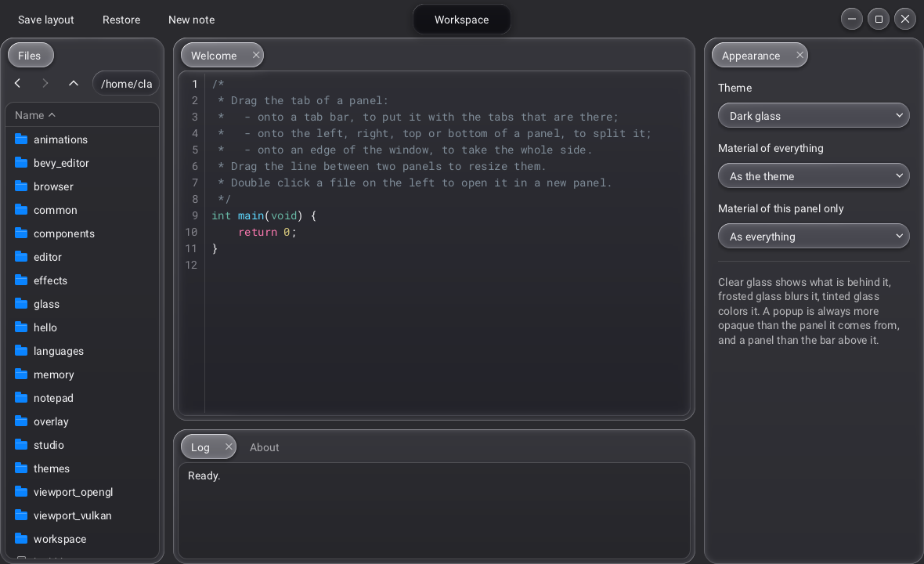
Task: Click the glass folder icon
Action: [21, 303]
